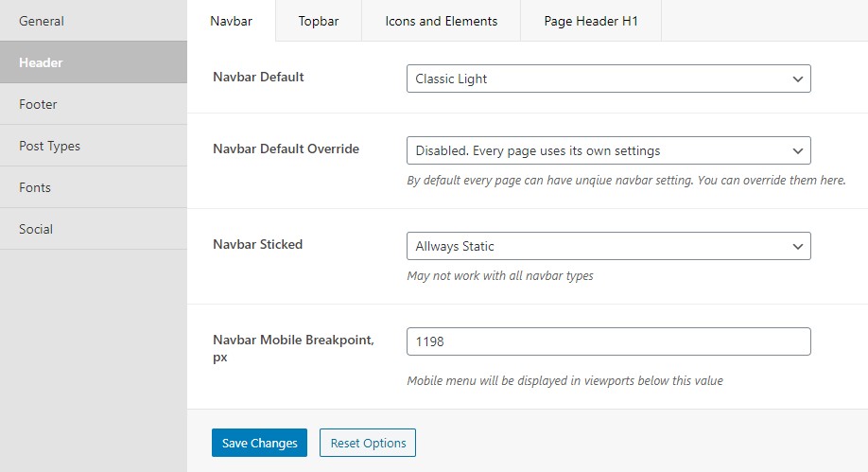Open the Icons and Elements tab
868x472 pixels.
[442, 21]
